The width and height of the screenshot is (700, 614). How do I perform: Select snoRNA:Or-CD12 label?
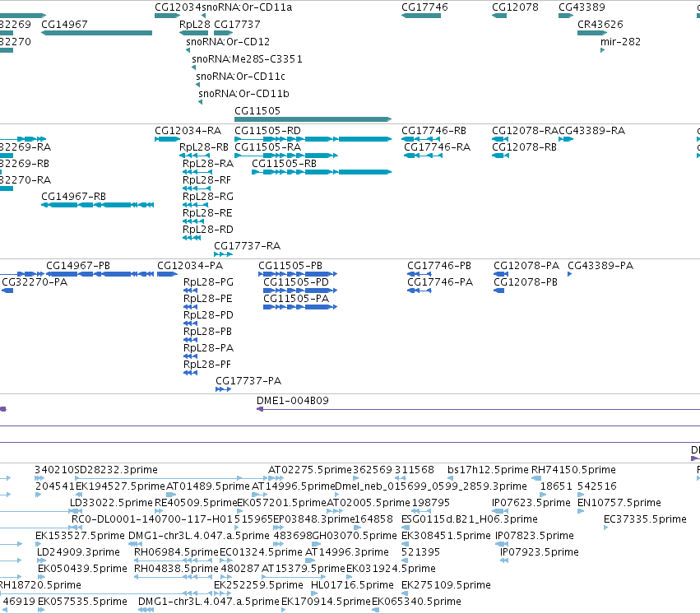click(x=228, y=42)
